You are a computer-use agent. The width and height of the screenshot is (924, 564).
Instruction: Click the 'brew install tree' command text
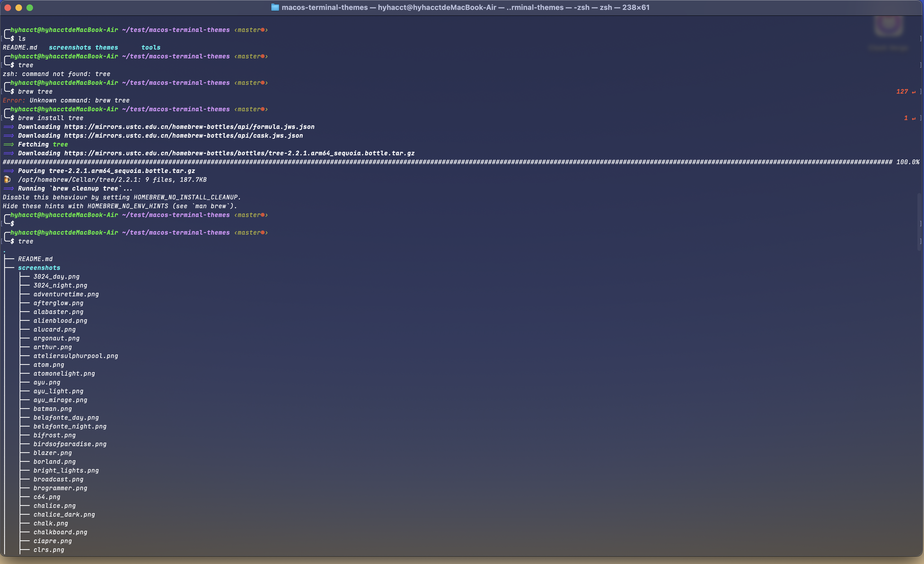tap(51, 118)
